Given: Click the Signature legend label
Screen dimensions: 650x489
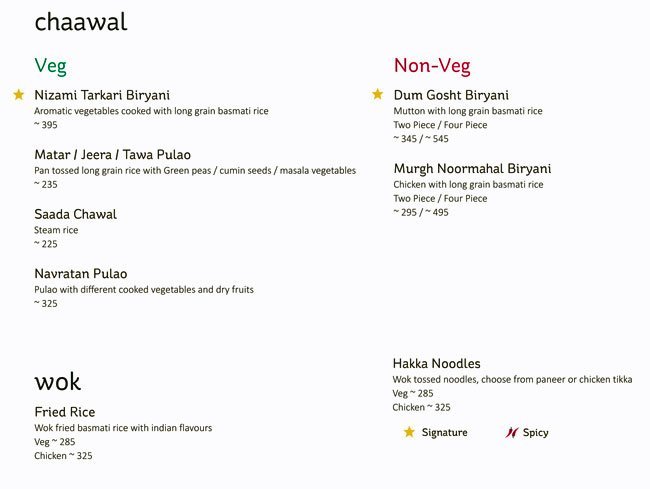Looking at the screenshot, I should [x=444, y=433].
